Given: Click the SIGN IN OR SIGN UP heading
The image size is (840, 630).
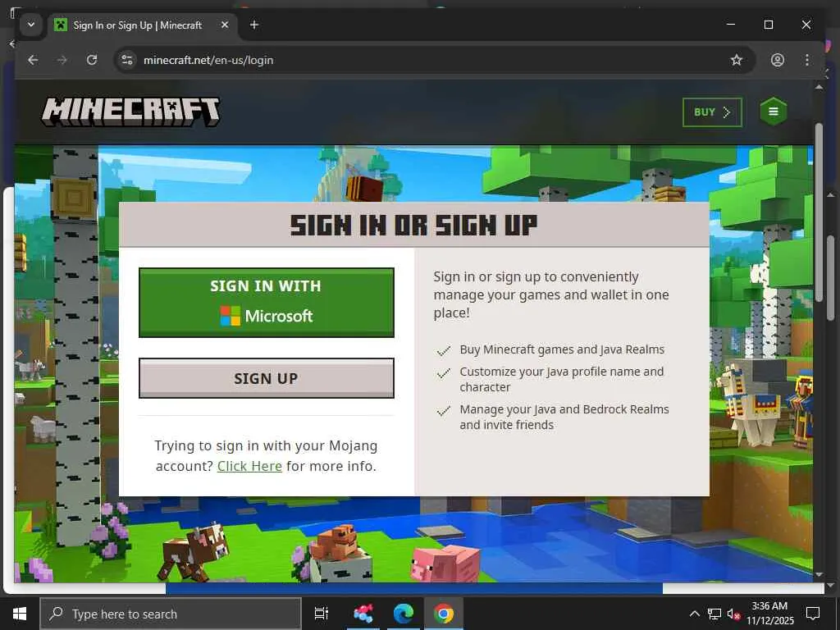Looking at the screenshot, I should 413,225.
